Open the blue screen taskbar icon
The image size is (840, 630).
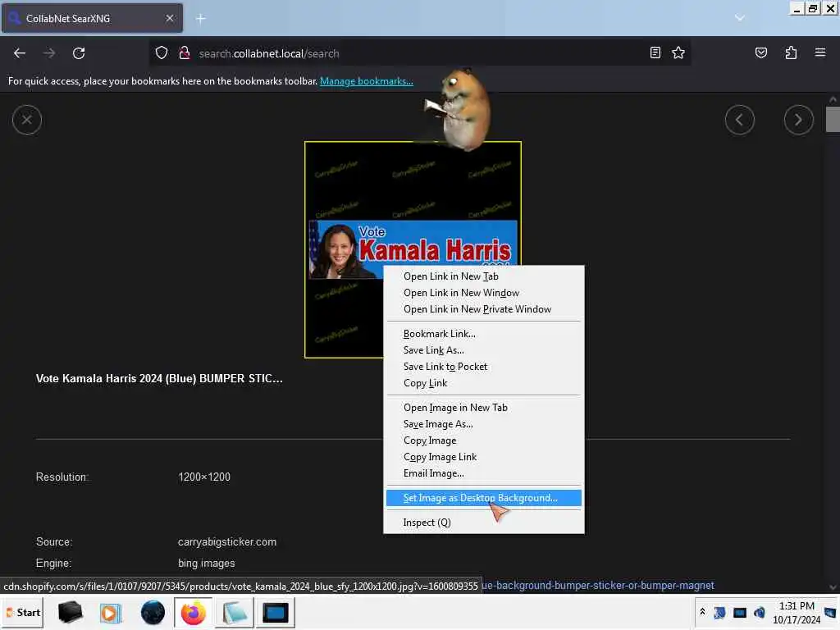coord(276,614)
